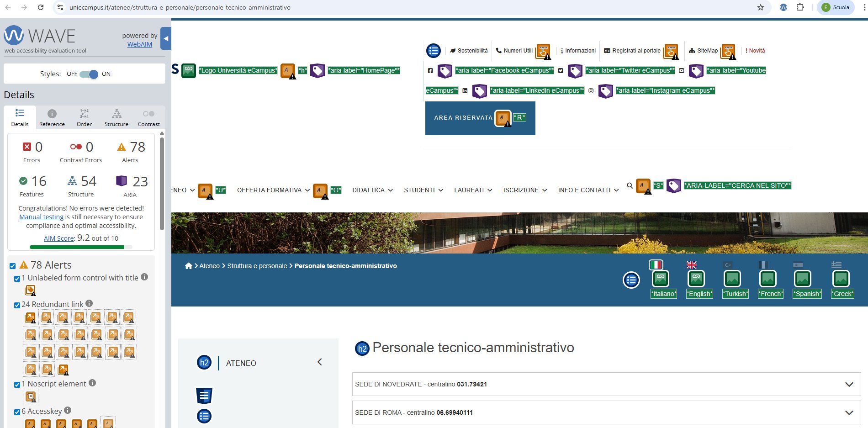Click the h2 heading icon beside ATENEO
This screenshot has width=868, height=428.
point(204,363)
